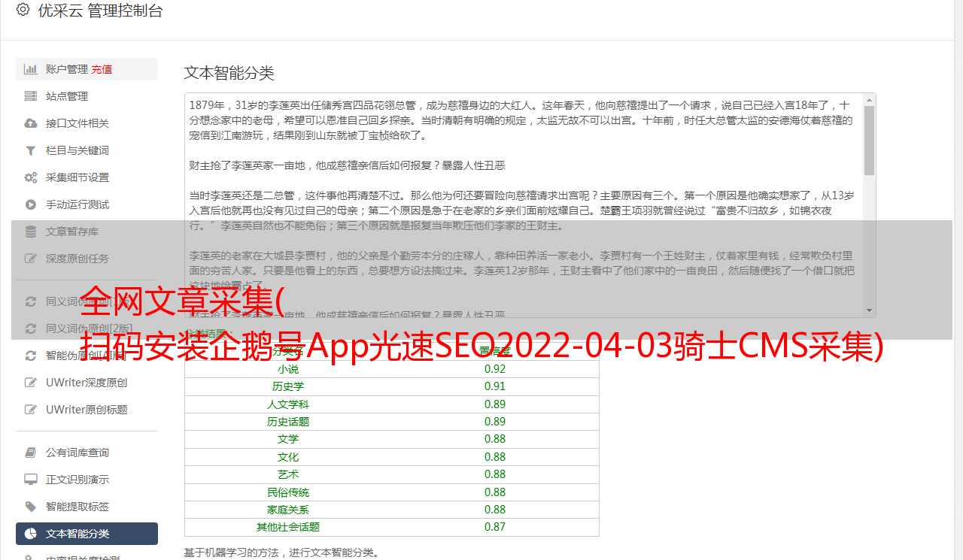The height and width of the screenshot is (560, 963).
Task: Click the book icon for 公有词库查询
Action: pyautogui.click(x=31, y=453)
